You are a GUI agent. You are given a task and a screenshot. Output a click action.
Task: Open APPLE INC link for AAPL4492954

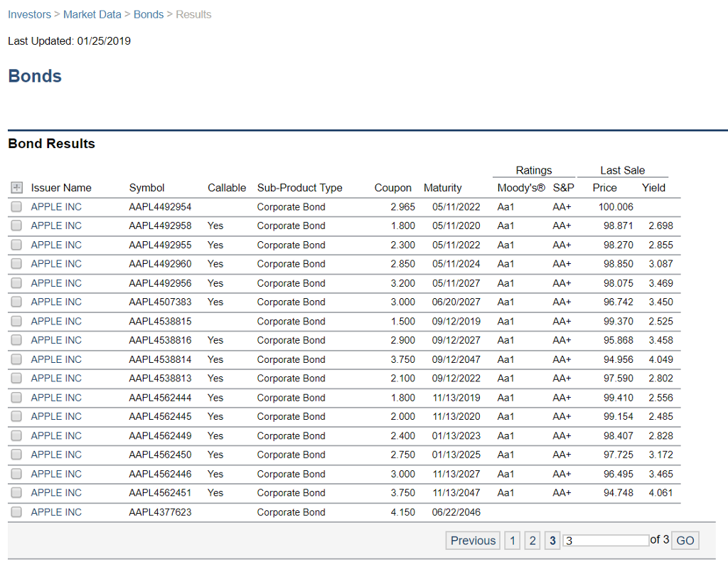[56, 207]
